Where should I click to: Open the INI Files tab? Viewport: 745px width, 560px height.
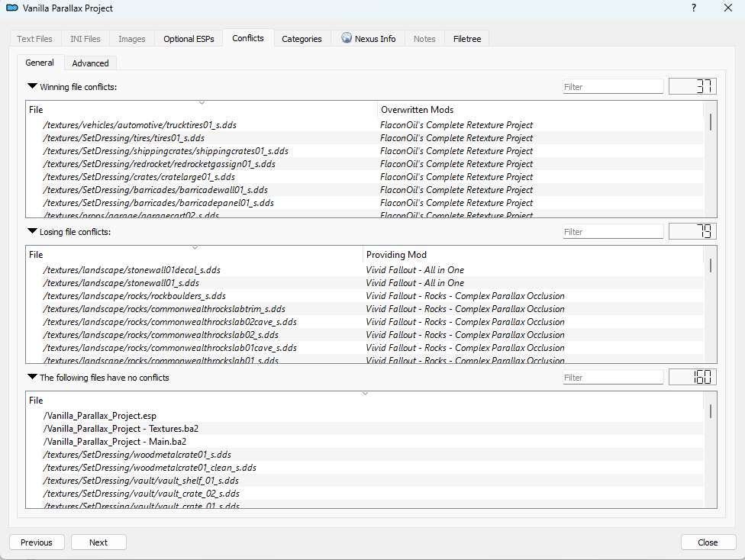[x=85, y=39]
